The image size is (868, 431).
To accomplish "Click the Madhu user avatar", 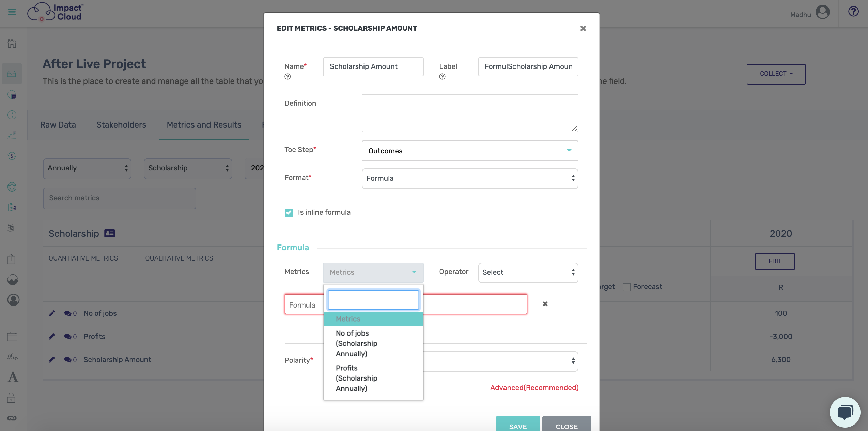I will tap(822, 12).
